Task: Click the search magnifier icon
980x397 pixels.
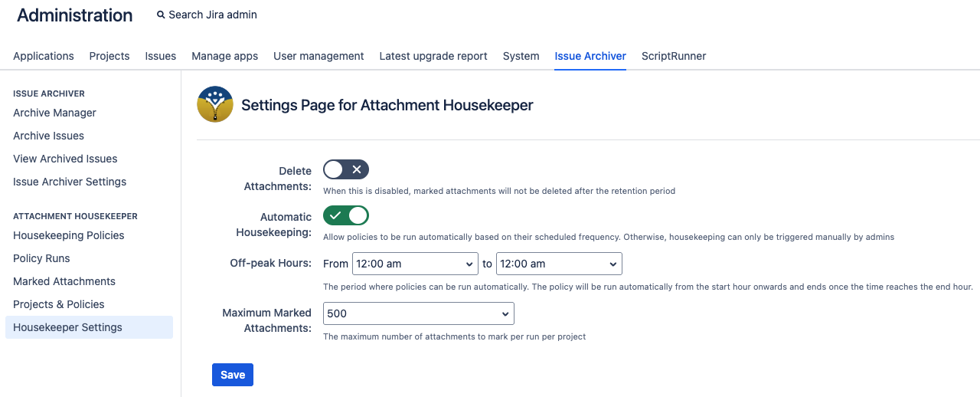Action: pos(161,15)
